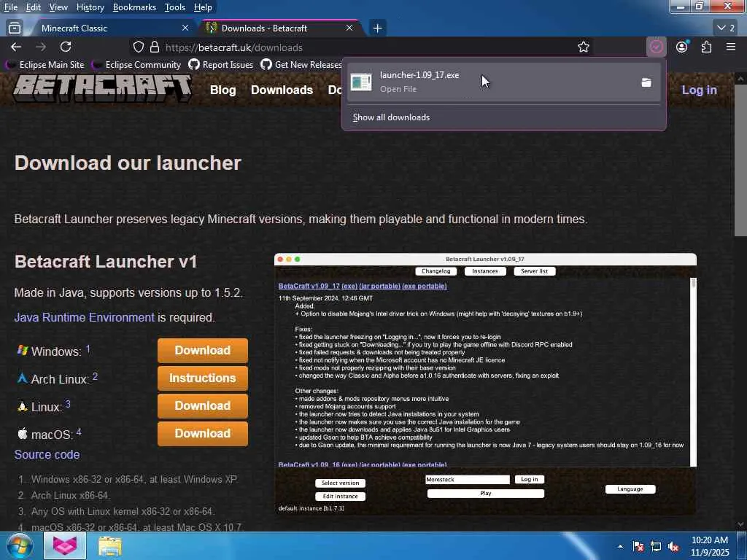The image size is (747, 560).
Task: Click the Eclipse Main Site bookmark
Action: [x=46, y=64]
